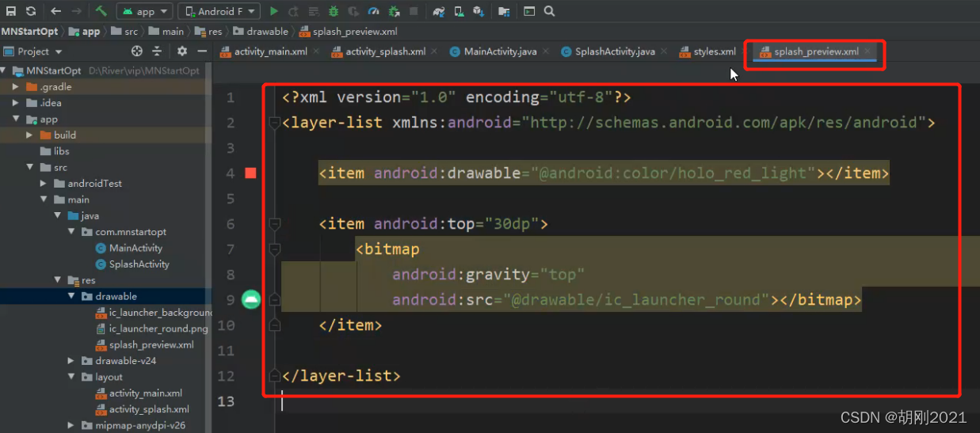Click the red color swatch on line 4
The height and width of the screenshot is (433, 980).
point(251,173)
